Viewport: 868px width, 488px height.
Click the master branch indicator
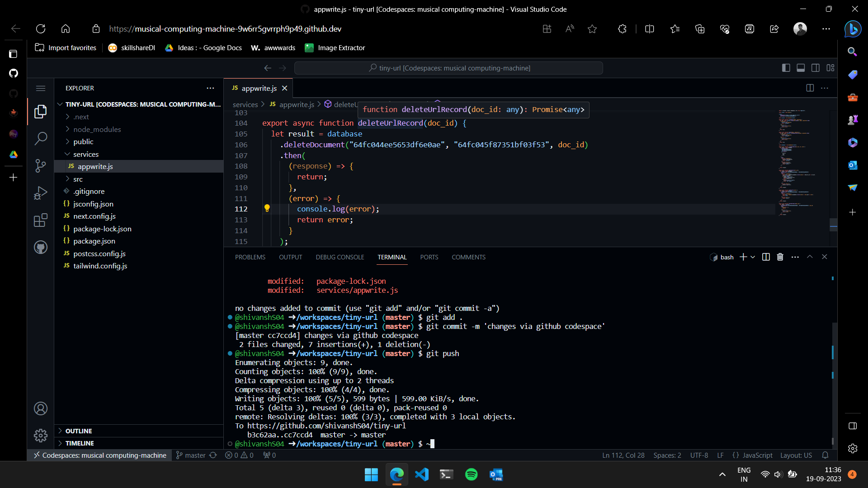click(x=192, y=455)
